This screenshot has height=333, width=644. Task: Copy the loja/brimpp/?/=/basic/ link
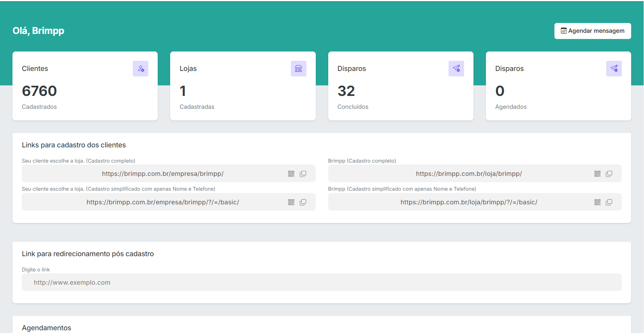609,202
